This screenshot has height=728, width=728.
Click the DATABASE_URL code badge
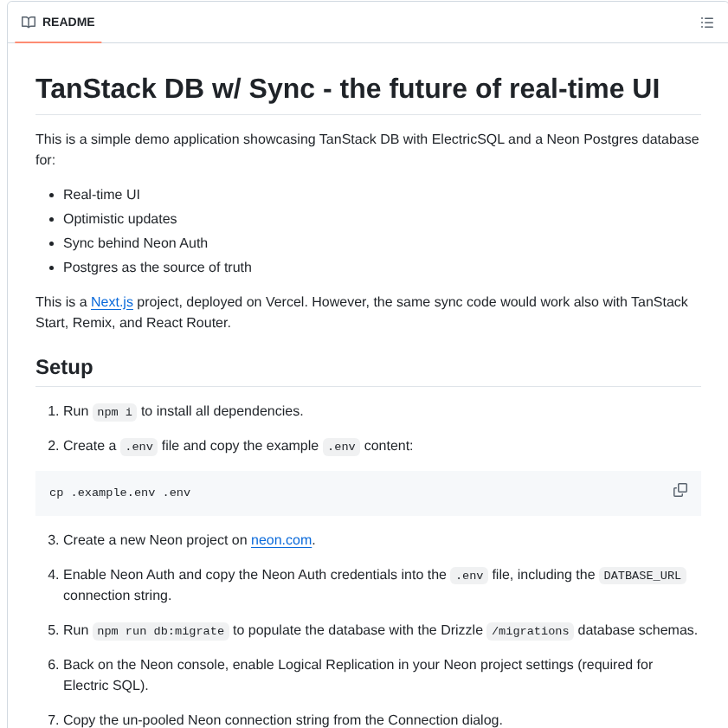641,575
